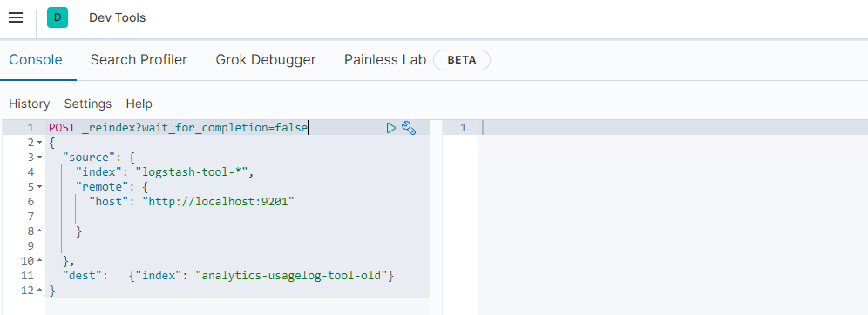
Task: Open console History
Action: 30,104
